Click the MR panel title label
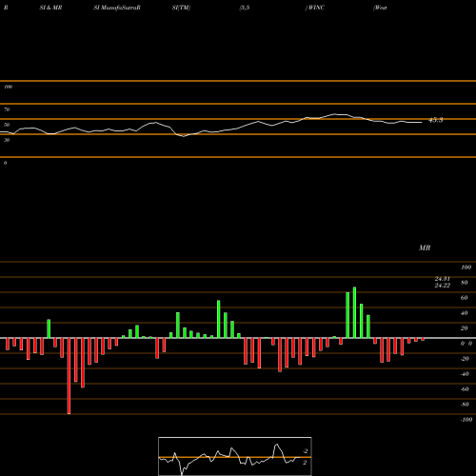The width and height of the screenshot is (476, 476). pos(425,248)
